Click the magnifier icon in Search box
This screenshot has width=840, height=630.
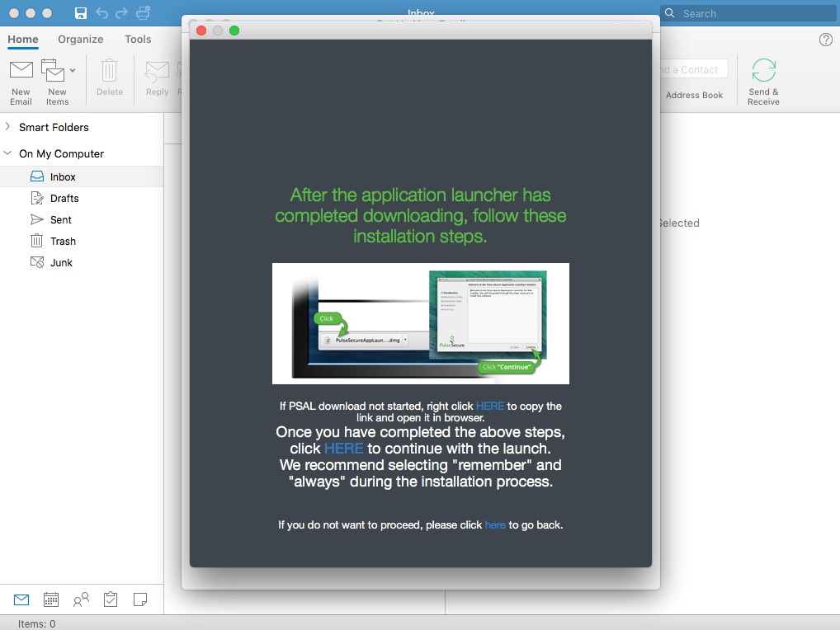point(670,13)
